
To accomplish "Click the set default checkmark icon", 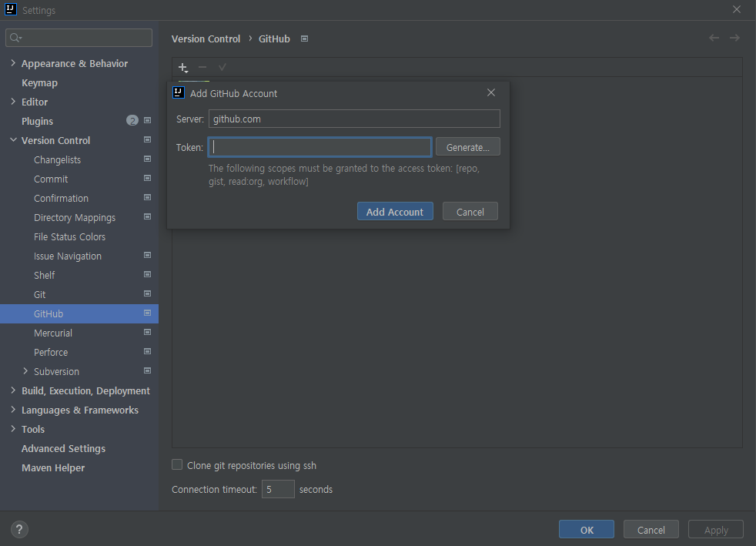I will coord(222,68).
